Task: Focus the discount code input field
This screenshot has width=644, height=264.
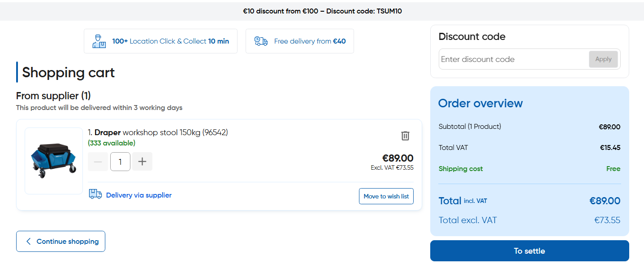Action: (x=514, y=59)
